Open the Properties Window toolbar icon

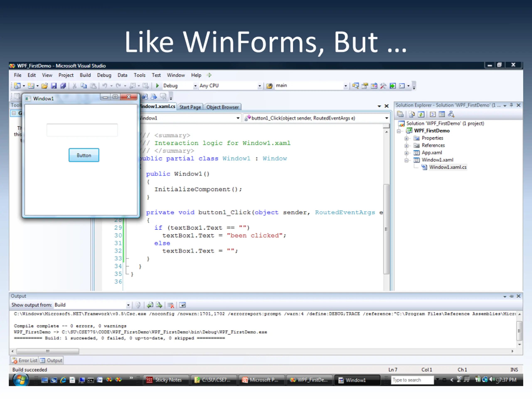click(x=365, y=86)
